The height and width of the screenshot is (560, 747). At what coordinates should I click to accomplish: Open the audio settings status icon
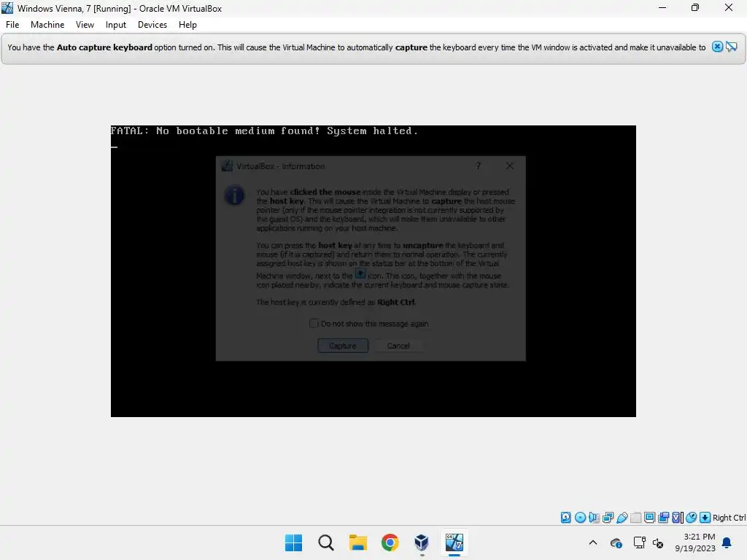click(594, 518)
